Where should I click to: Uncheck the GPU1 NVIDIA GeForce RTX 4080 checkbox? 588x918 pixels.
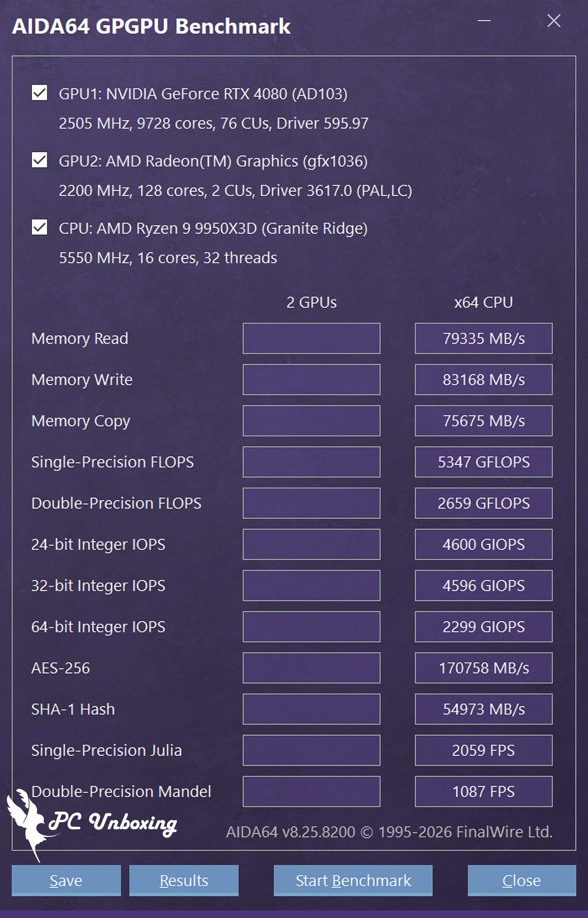(40, 93)
